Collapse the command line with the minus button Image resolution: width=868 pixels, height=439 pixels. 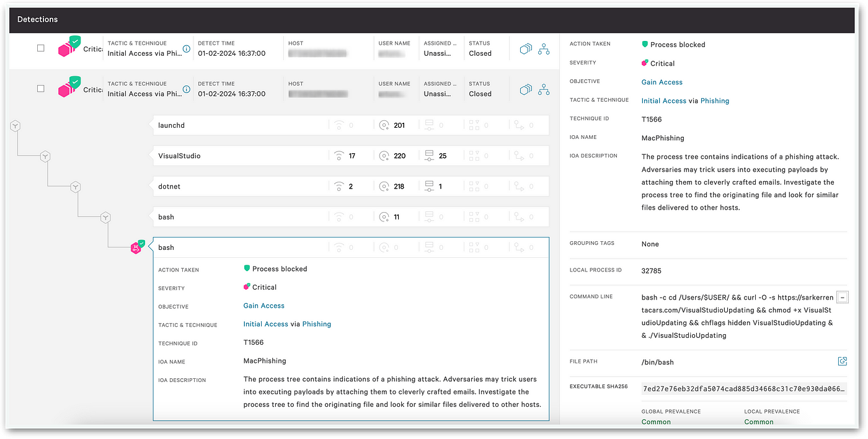(842, 296)
